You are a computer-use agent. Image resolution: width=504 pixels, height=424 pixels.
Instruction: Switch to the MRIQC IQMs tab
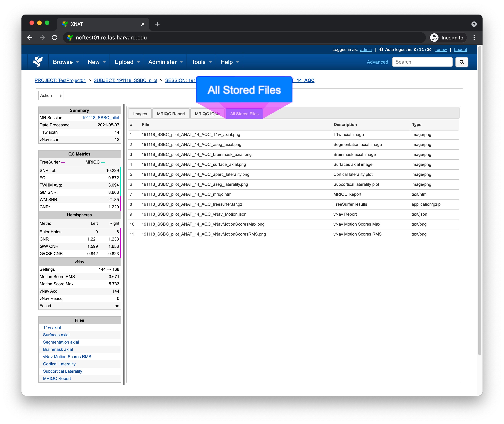click(x=207, y=114)
